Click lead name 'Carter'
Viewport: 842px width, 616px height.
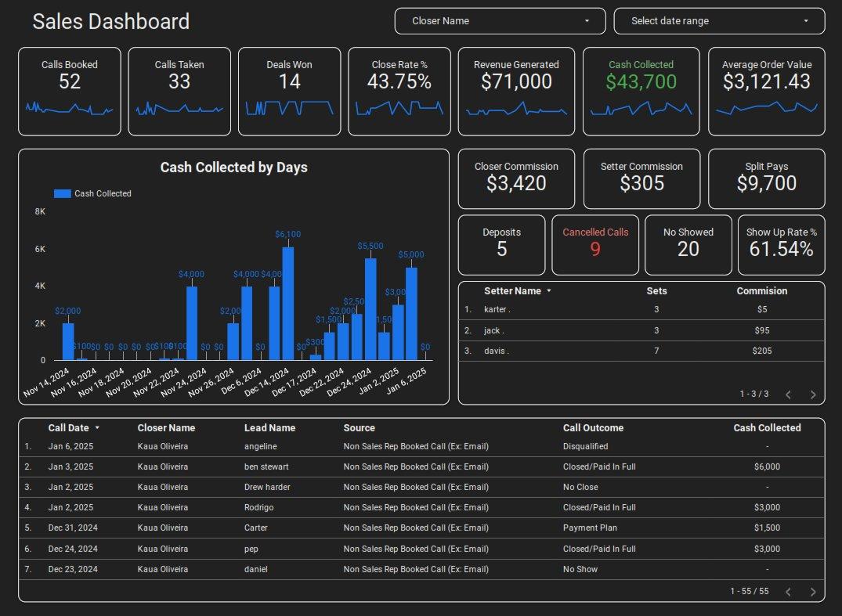click(255, 528)
